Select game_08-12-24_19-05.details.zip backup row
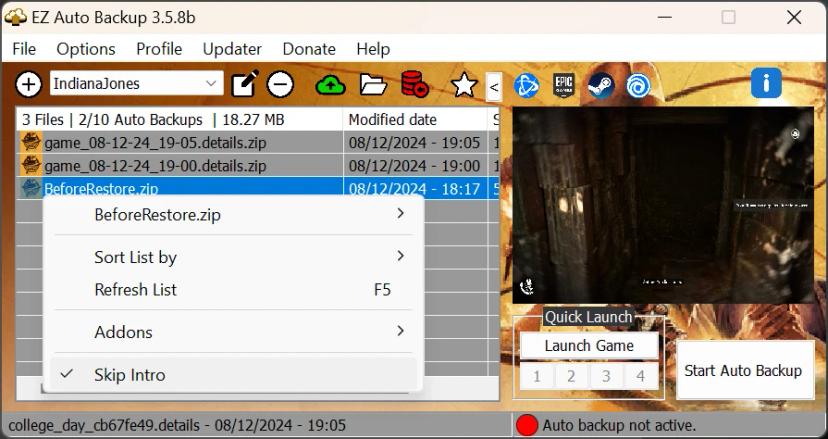 click(258, 143)
